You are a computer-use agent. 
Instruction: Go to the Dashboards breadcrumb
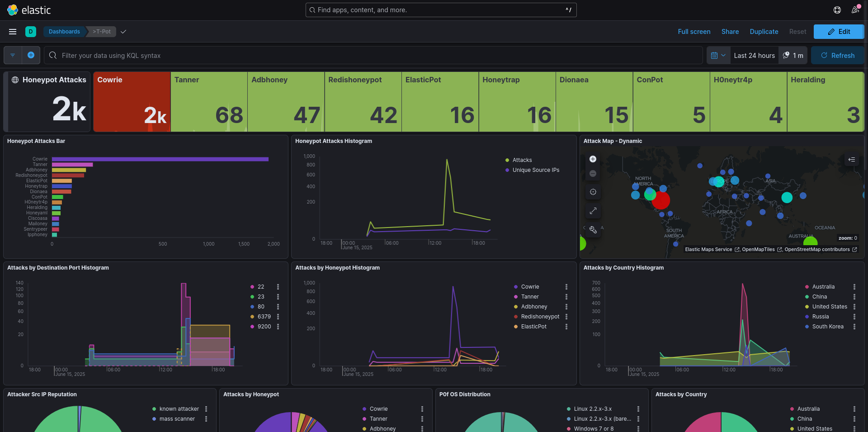coord(64,32)
